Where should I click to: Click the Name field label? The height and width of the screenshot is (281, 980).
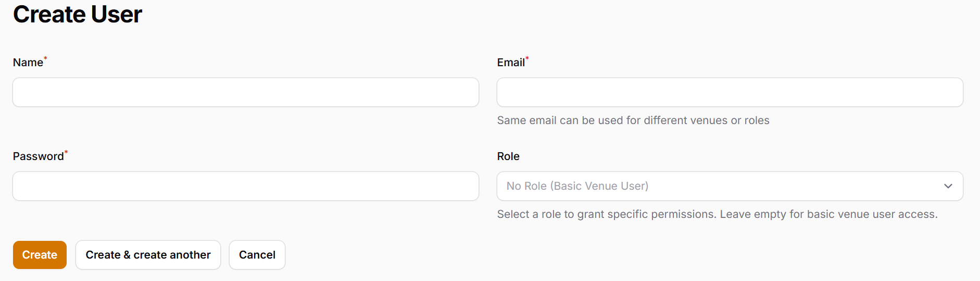pyautogui.click(x=28, y=63)
